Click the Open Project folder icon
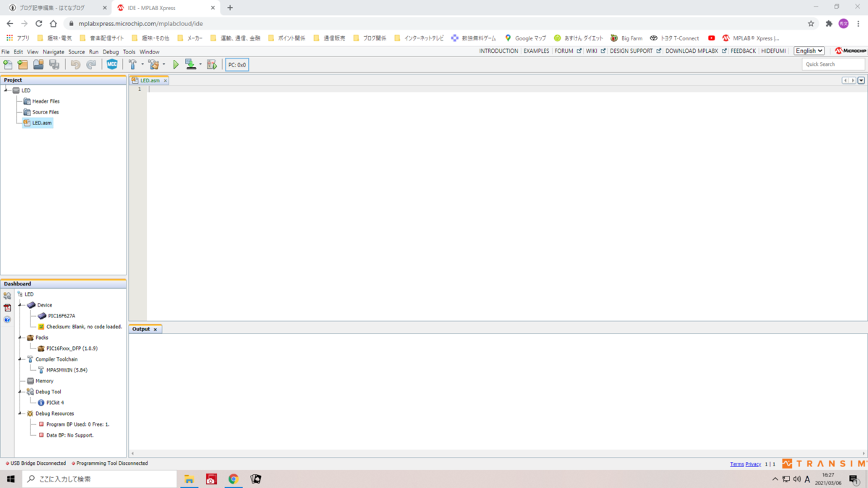 [x=38, y=64]
